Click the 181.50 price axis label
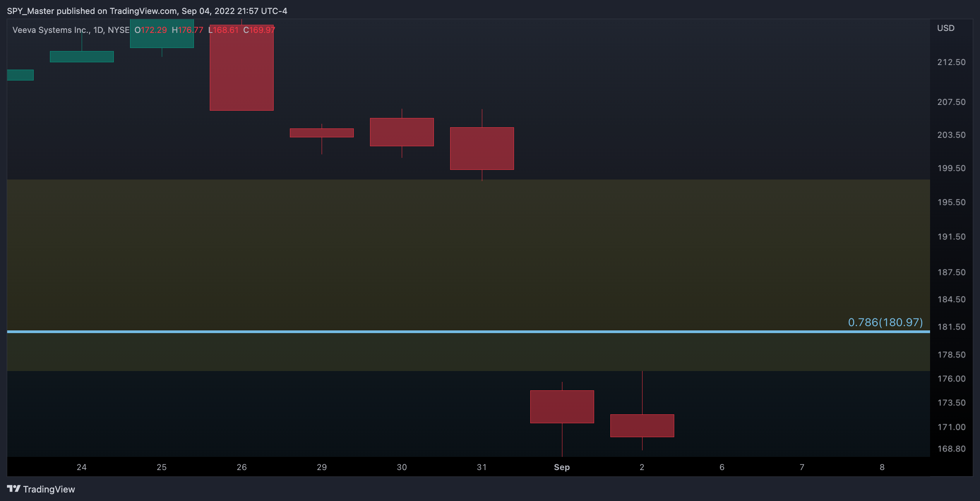Image resolution: width=980 pixels, height=501 pixels. pyautogui.click(x=951, y=327)
